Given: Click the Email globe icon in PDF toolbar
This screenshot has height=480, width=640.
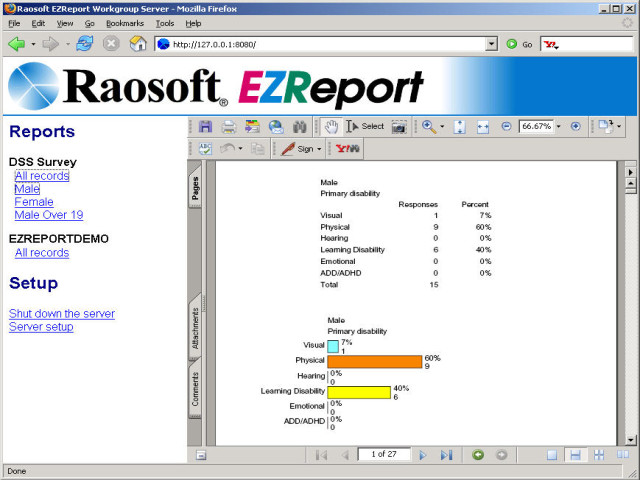Looking at the screenshot, I should 276,127.
